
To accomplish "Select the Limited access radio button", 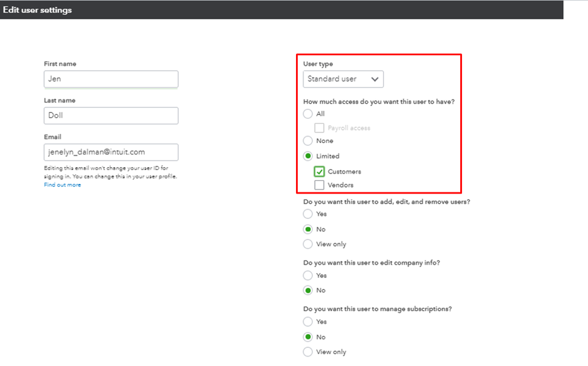I will click(308, 156).
